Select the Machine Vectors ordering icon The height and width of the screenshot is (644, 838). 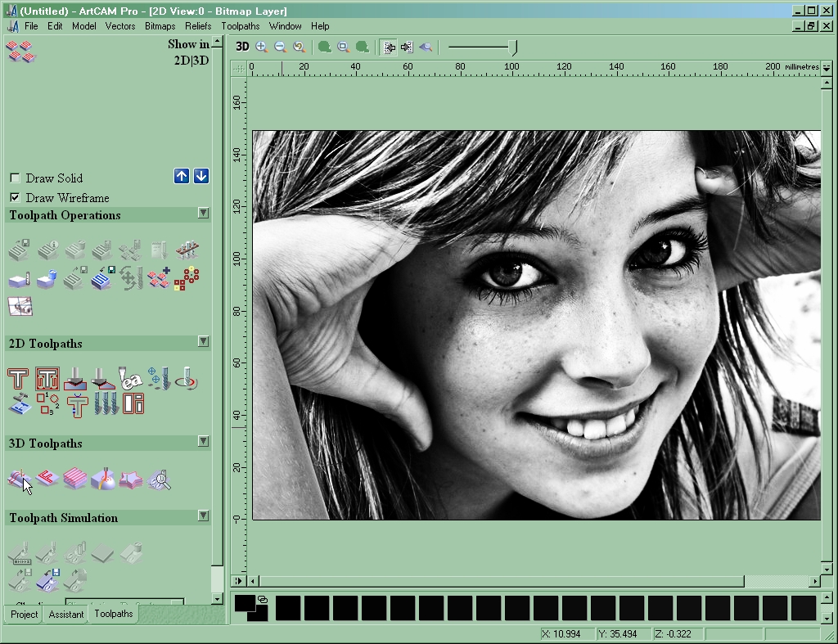(x=47, y=404)
